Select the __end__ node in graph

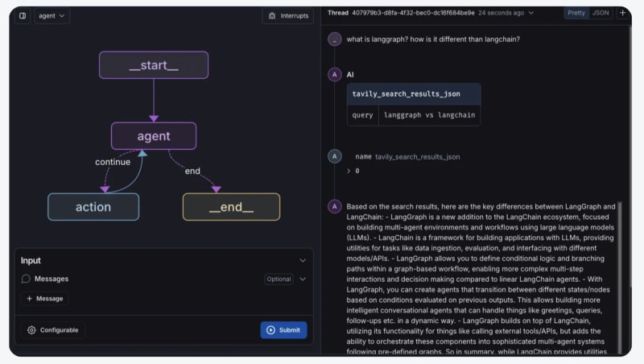click(x=231, y=207)
